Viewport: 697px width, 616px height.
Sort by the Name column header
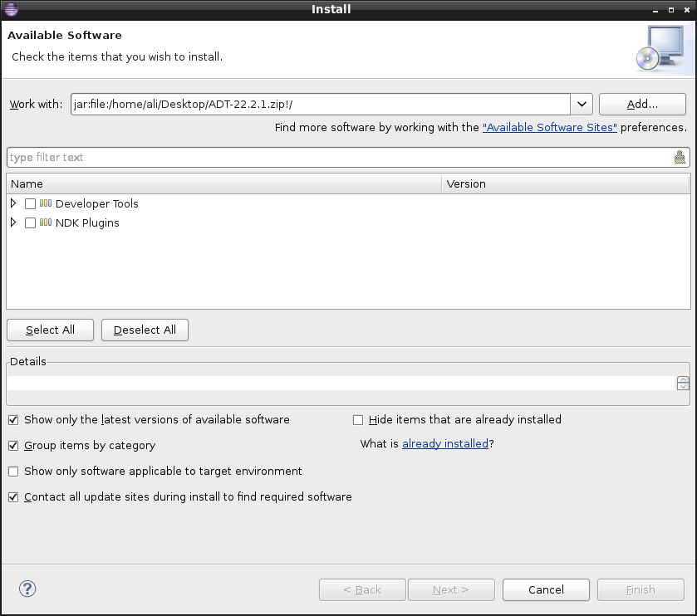(223, 183)
